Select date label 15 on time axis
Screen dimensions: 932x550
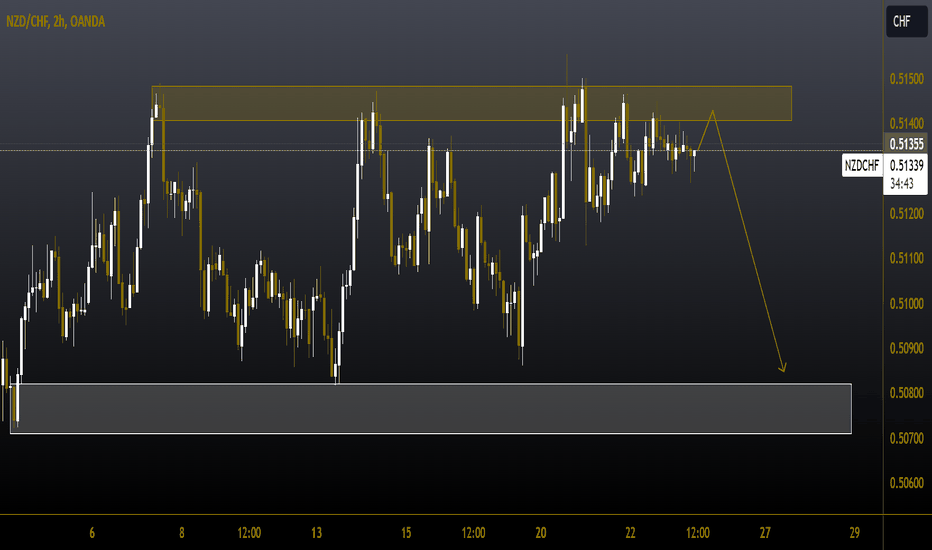point(406,533)
